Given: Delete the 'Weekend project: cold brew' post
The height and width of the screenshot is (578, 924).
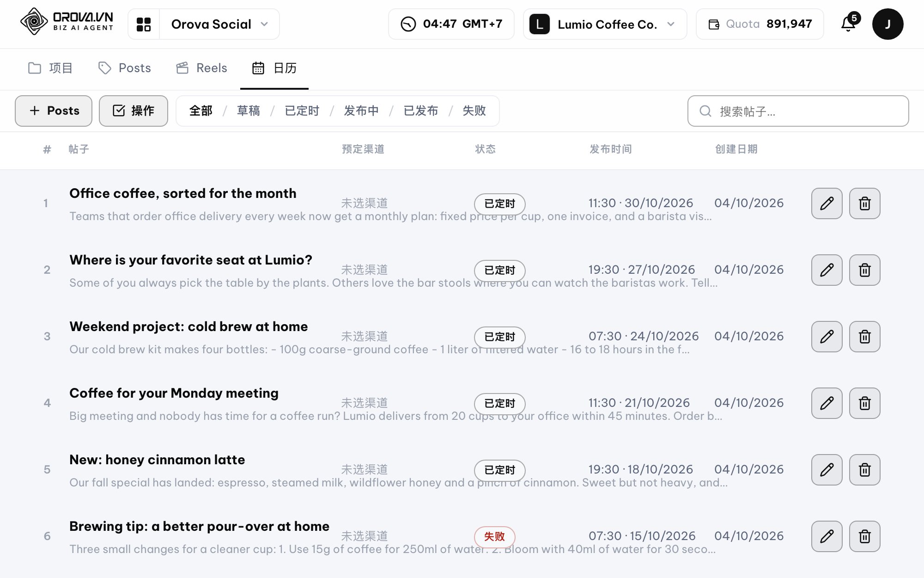Looking at the screenshot, I should [x=865, y=337].
